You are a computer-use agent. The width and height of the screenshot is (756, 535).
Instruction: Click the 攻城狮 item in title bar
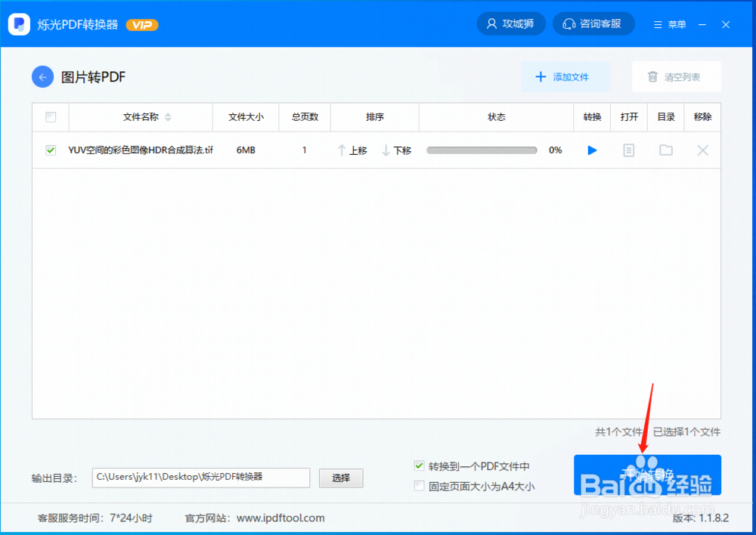(511, 23)
